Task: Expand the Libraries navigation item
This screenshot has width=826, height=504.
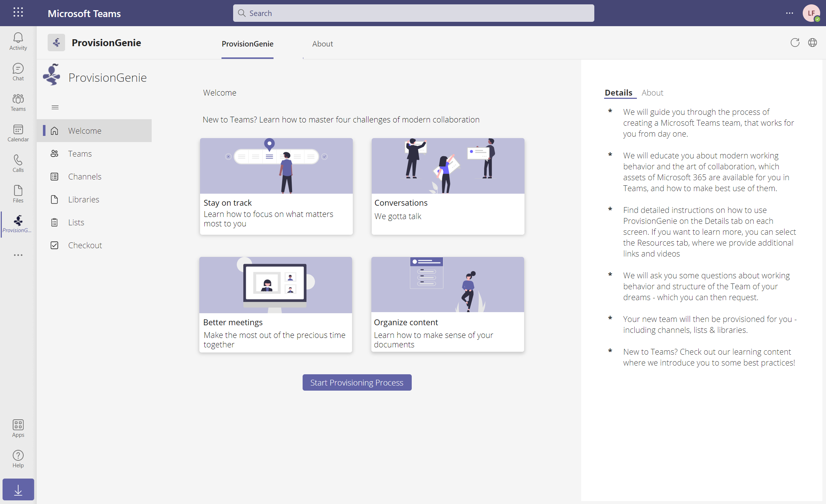Action: (x=83, y=199)
